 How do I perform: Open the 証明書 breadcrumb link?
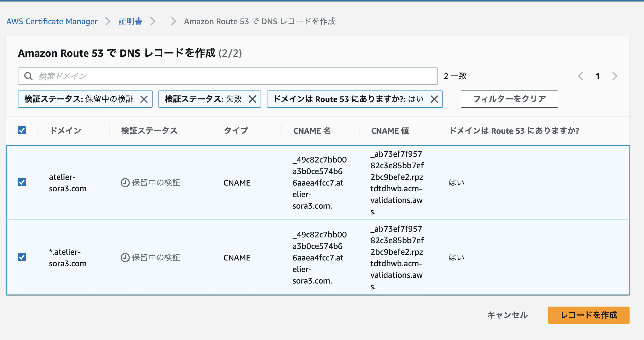[130, 21]
